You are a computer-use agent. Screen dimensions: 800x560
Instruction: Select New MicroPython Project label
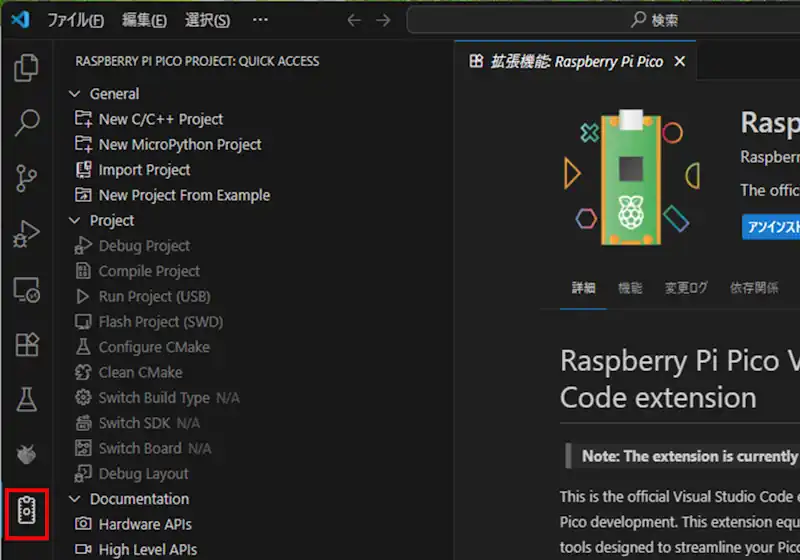180,145
